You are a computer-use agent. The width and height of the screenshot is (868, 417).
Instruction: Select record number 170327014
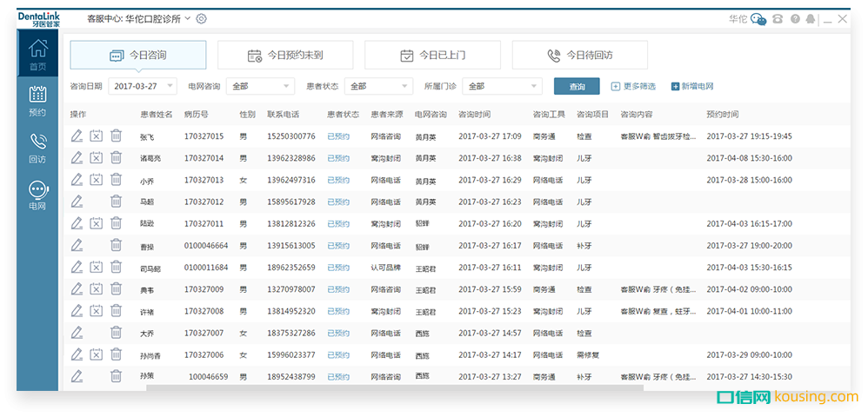click(204, 158)
